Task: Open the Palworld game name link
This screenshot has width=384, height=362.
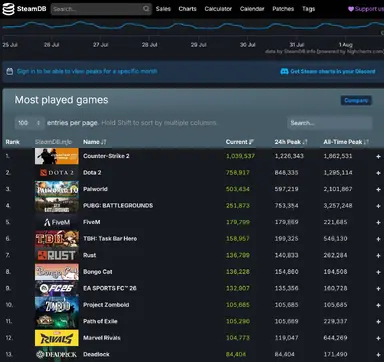Action: pos(95,189)
